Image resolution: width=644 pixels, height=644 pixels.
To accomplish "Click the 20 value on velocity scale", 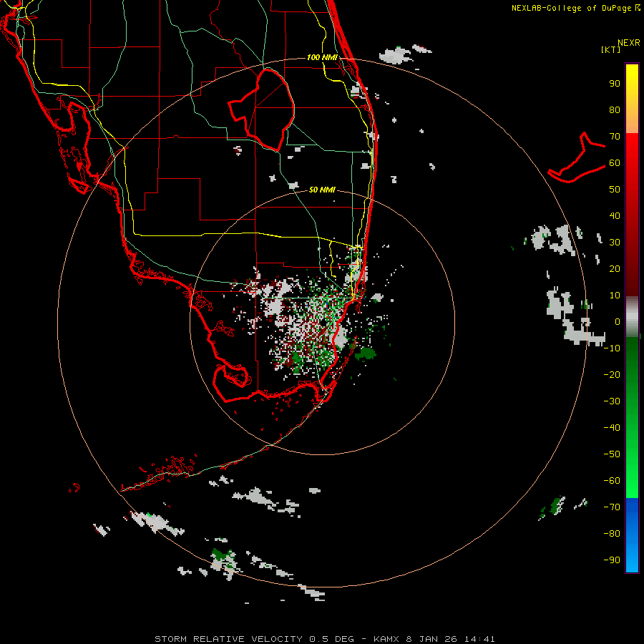I will [x=615, y=268].
